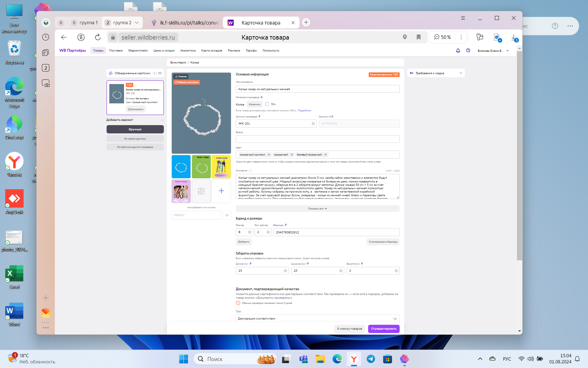Click the Баркоды field 2040780802812
Image resolution: width=588 pixels, height=368 pixels.
(336, 232)
